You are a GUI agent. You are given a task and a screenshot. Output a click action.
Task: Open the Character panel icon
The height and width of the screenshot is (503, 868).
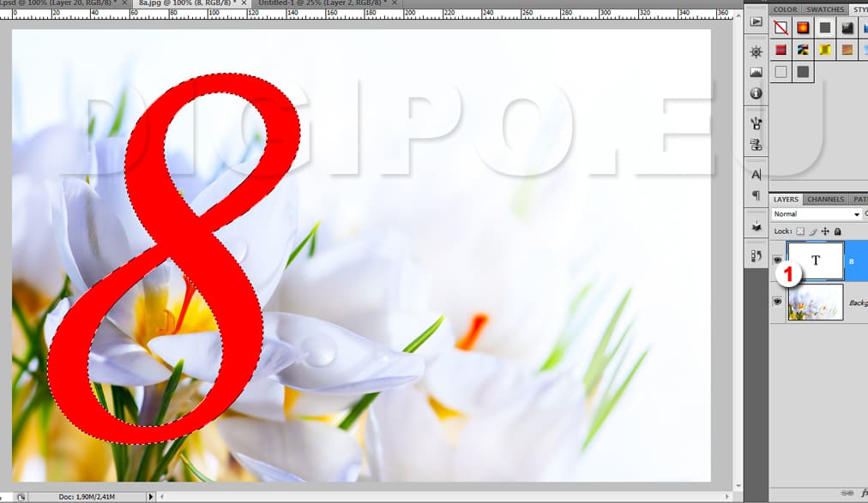click(756, 175)
